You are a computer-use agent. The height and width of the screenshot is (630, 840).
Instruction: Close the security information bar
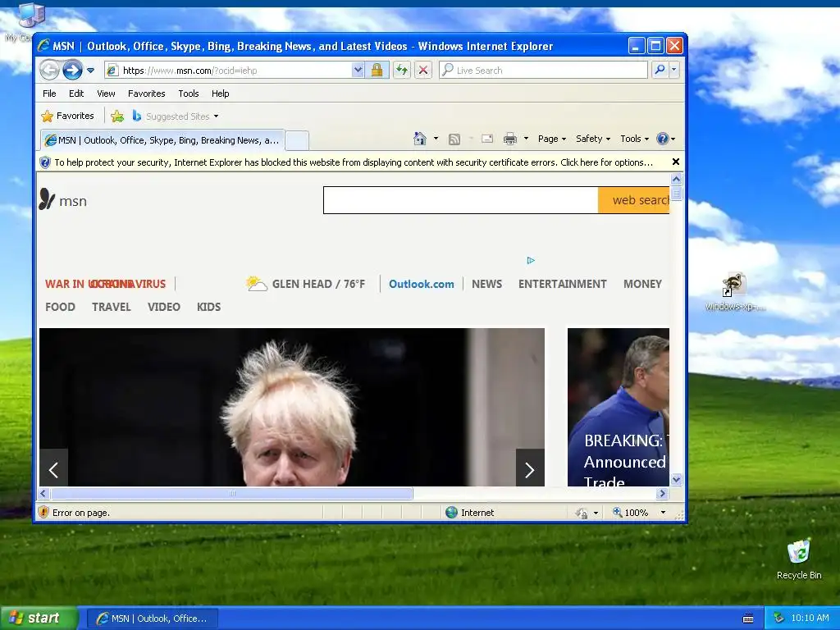[x=676, y=162]
